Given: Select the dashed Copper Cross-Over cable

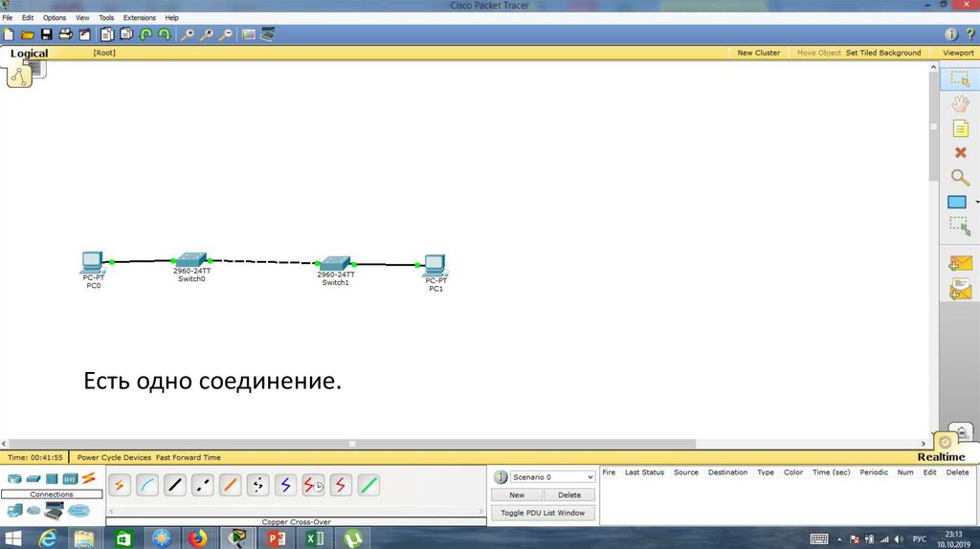Looking at the screenshot, I should [x=203, y=485].
